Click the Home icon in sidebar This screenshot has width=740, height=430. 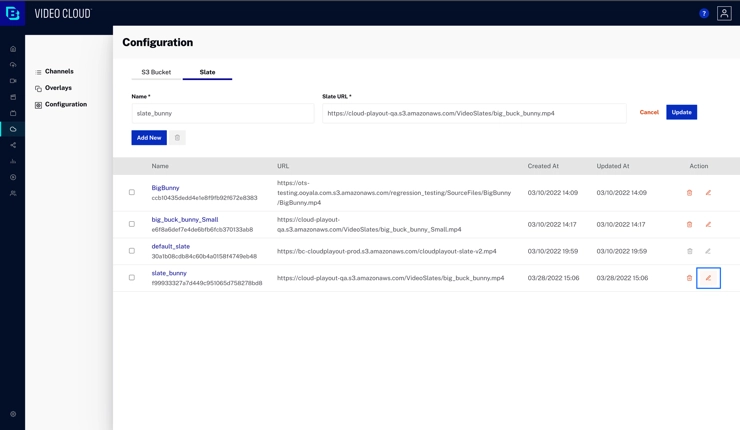13,49
